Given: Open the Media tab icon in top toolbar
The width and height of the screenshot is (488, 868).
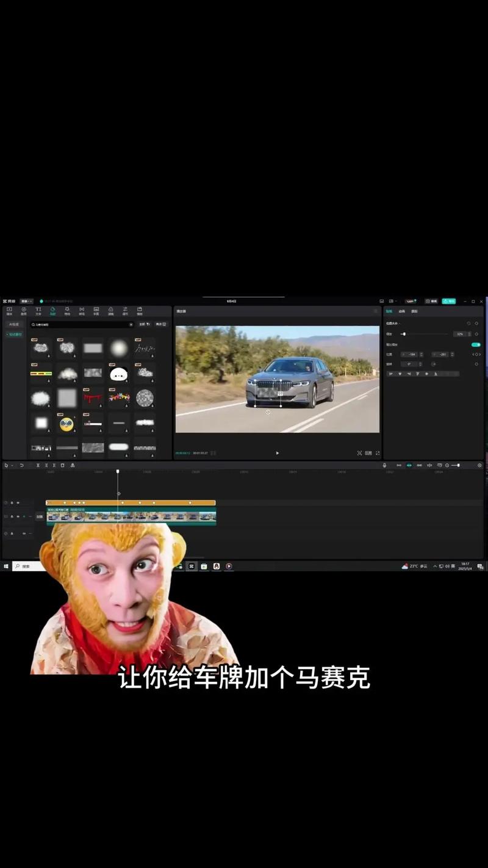Looking at the screenshot, I should 9,311.
